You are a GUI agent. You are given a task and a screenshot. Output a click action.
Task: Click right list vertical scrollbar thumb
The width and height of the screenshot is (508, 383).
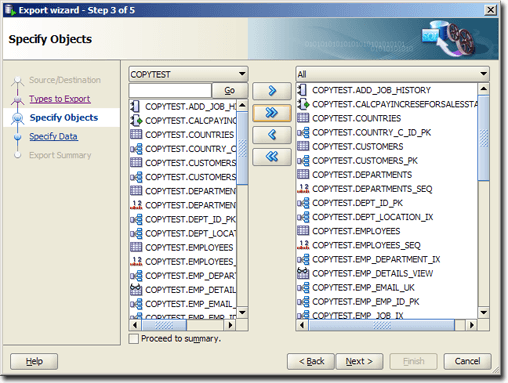click(x=484, y=138)
